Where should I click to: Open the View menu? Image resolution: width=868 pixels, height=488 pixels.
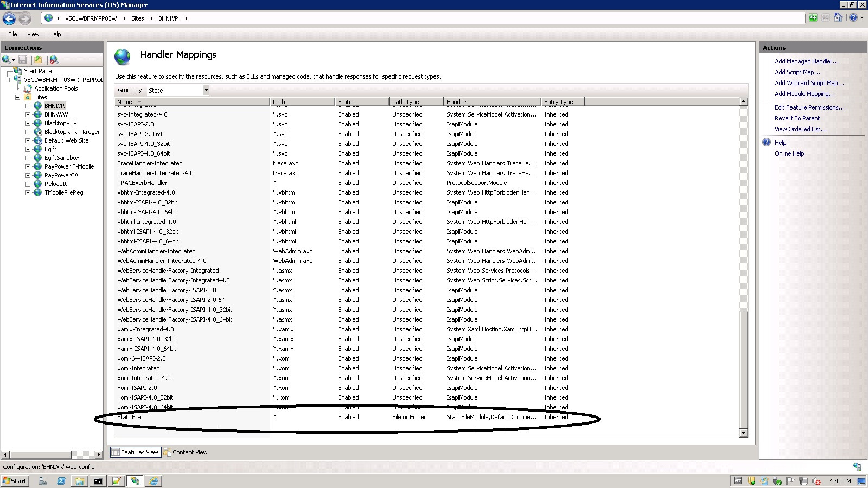click(33, 34)
